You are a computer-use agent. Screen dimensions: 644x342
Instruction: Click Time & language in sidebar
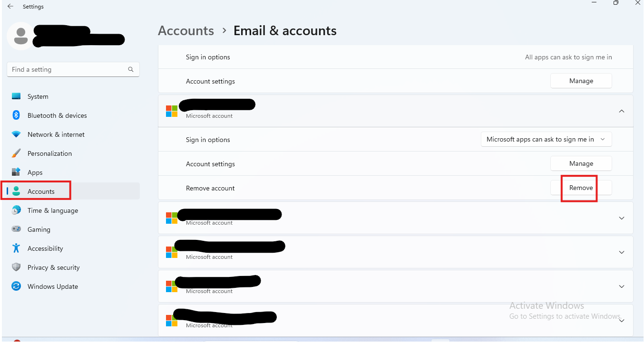[53, 210]
